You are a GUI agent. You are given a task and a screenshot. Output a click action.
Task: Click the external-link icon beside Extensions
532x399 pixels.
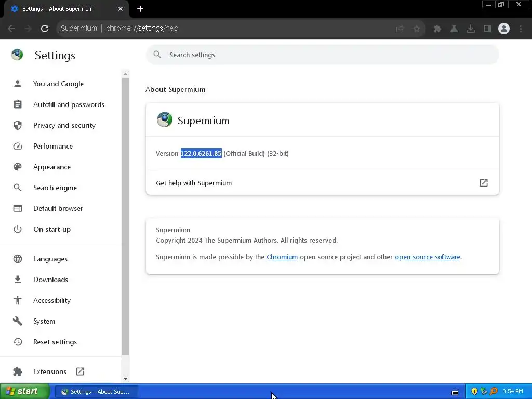pos(80,371)
